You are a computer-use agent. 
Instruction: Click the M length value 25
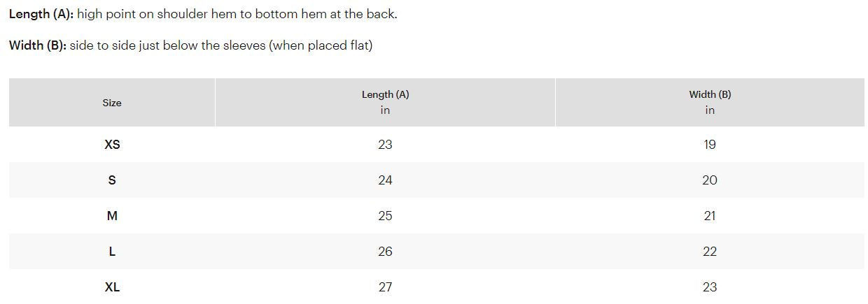(x=385, y=216)
